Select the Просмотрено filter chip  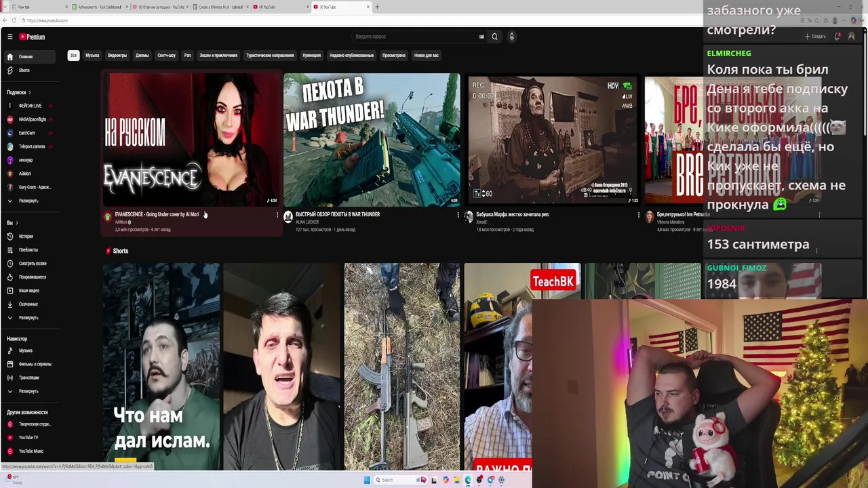[394, 56]
